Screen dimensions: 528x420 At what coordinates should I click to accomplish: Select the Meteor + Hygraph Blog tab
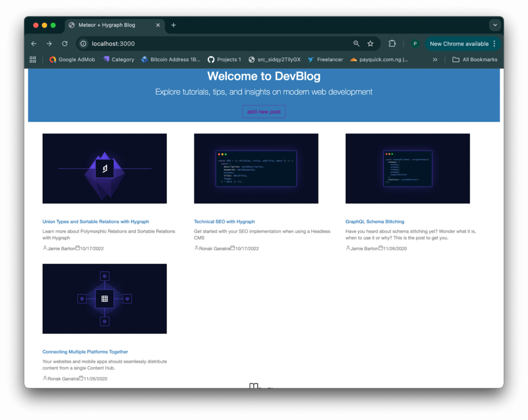click(x=108, y=25)
